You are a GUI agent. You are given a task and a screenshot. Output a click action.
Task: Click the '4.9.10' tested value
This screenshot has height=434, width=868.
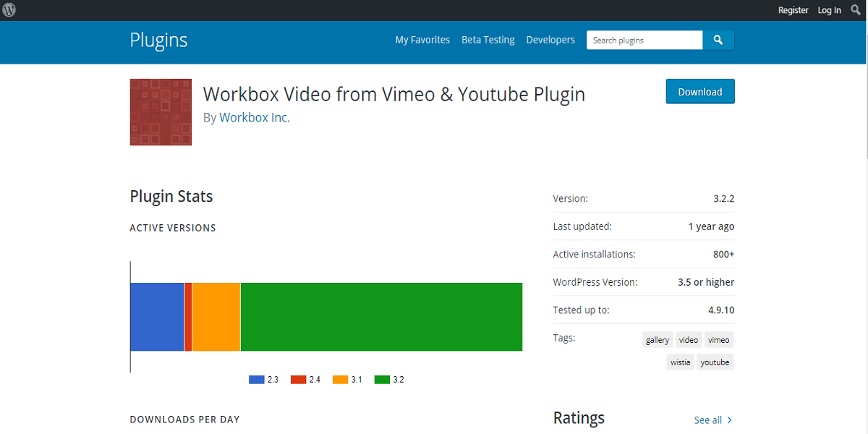[721, 310]
